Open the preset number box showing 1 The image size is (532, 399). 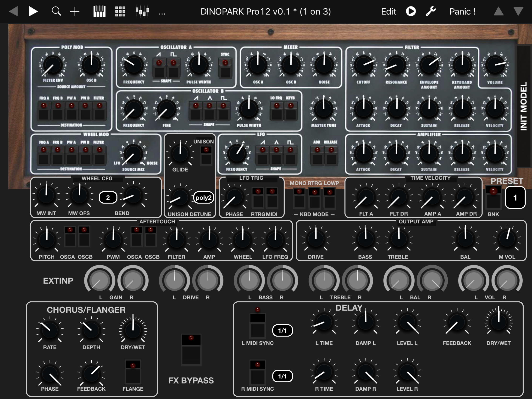pos(515,197)
